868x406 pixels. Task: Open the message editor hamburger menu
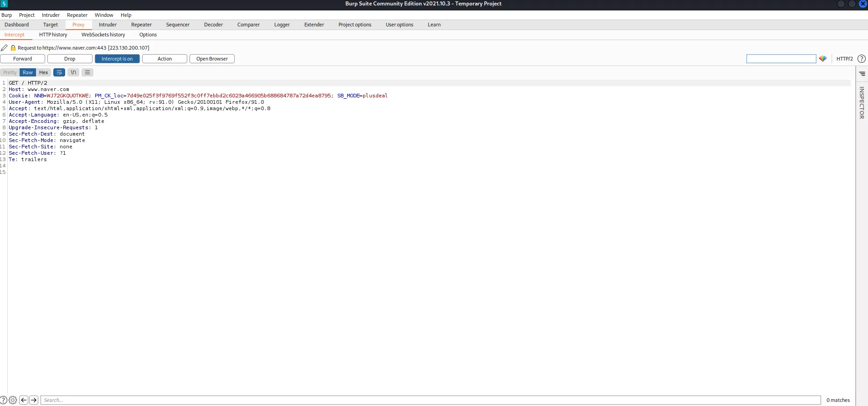click(87, 72)
